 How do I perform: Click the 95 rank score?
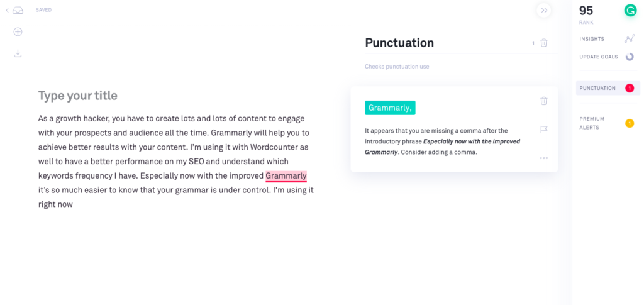pyautogui.click(x=586, y=11)
